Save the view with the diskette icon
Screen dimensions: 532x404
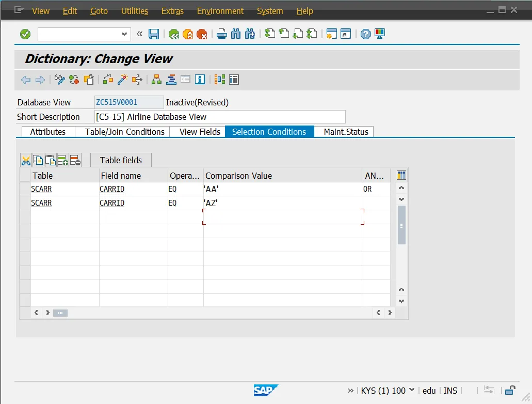point(154,34)
